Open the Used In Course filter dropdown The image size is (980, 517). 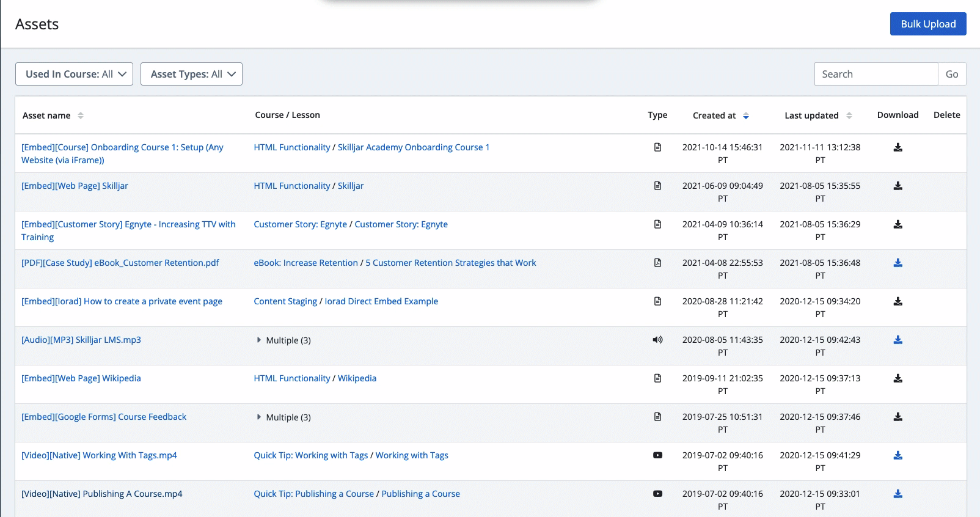pos(74,74)
